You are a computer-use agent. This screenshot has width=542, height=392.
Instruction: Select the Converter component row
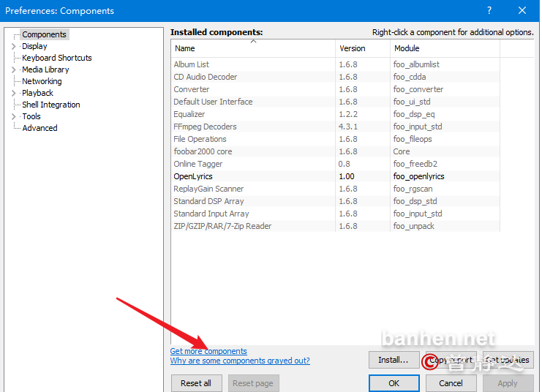[x=335, y=89]
